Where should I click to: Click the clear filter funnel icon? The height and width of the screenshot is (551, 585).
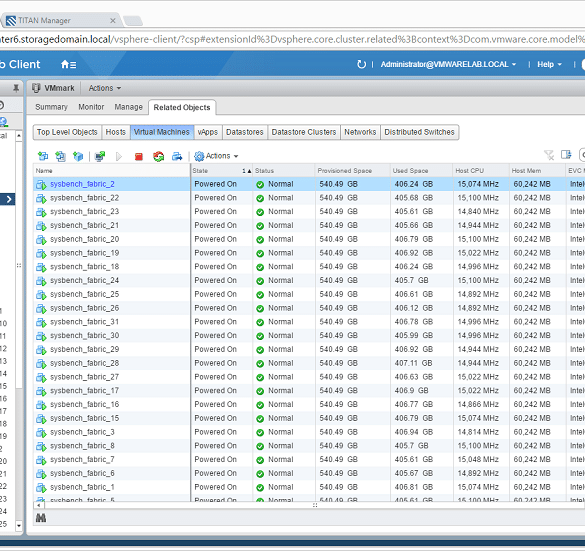point(549,155)
